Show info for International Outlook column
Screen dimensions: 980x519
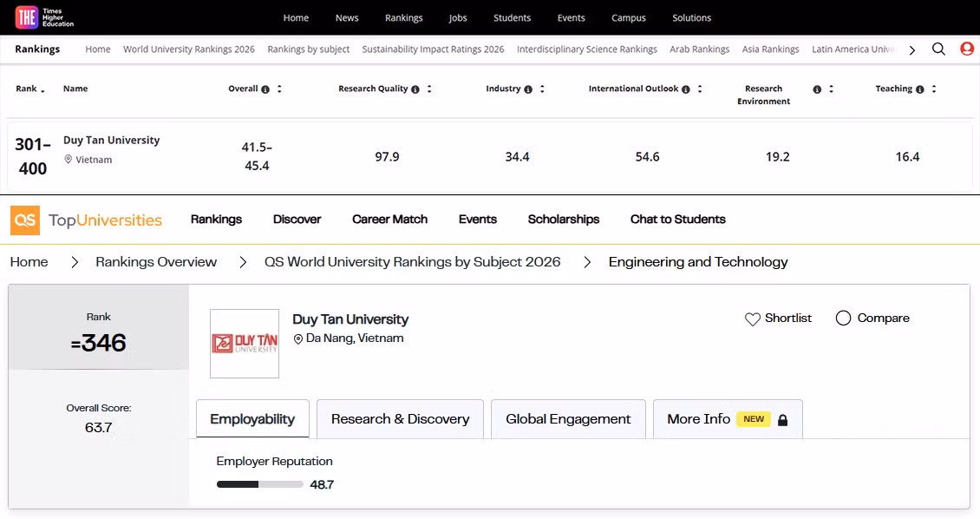coord(686,89)
